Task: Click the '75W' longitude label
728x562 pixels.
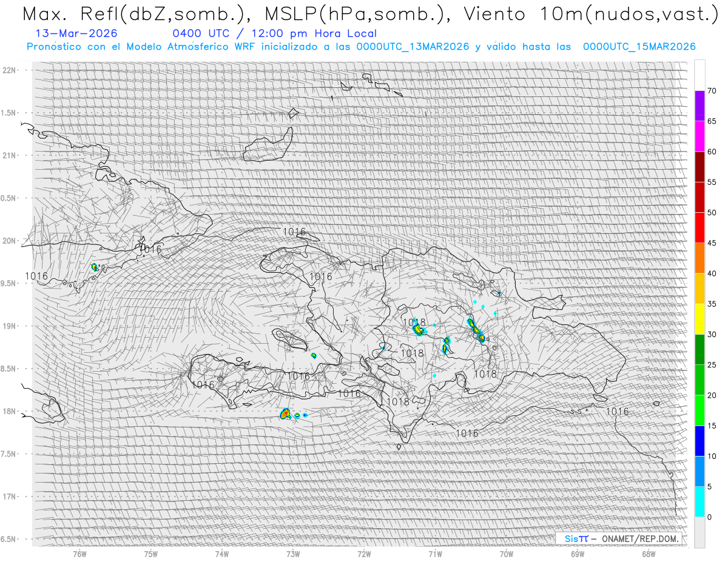Action: 150,554
